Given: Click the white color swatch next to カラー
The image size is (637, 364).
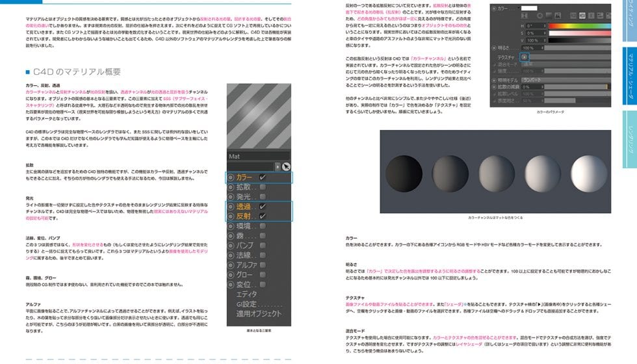Looking at the screenshot, I should pyautogui.click(x=529, y=8).
